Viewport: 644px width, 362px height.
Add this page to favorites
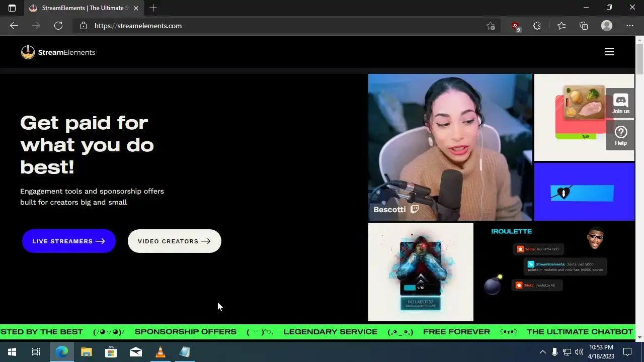coord(491,26)
